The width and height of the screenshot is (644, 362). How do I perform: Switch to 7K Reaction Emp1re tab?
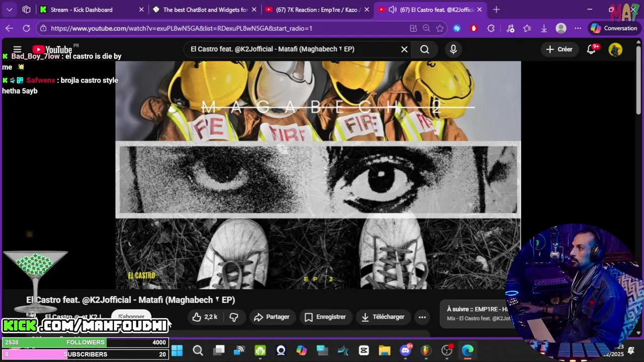click(317, 10)
